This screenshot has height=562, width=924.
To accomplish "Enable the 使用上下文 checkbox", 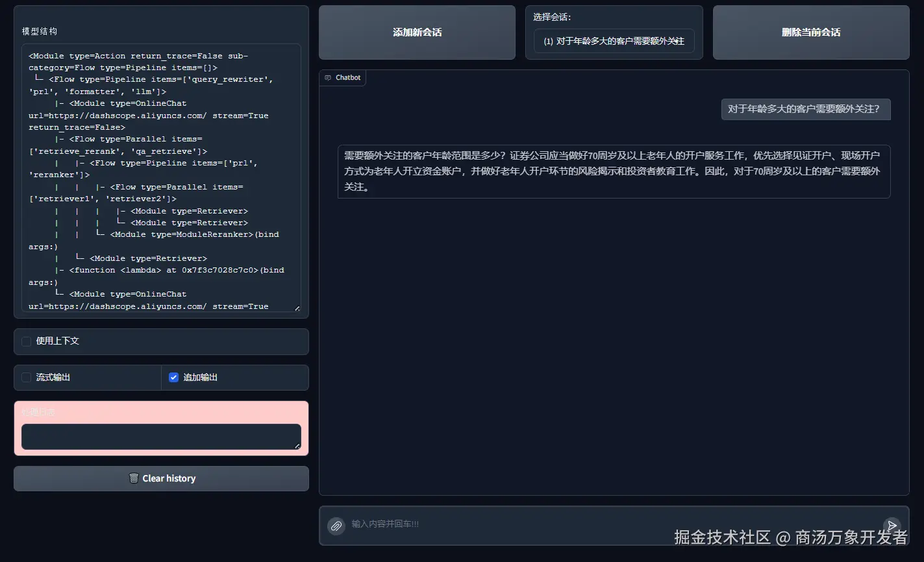I will pos(26,341).
